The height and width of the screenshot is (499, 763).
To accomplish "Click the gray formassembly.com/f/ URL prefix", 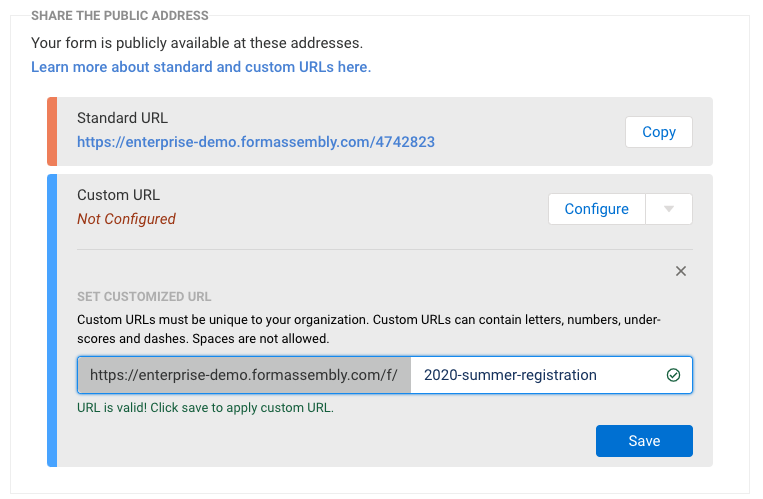I will point(244,376).
